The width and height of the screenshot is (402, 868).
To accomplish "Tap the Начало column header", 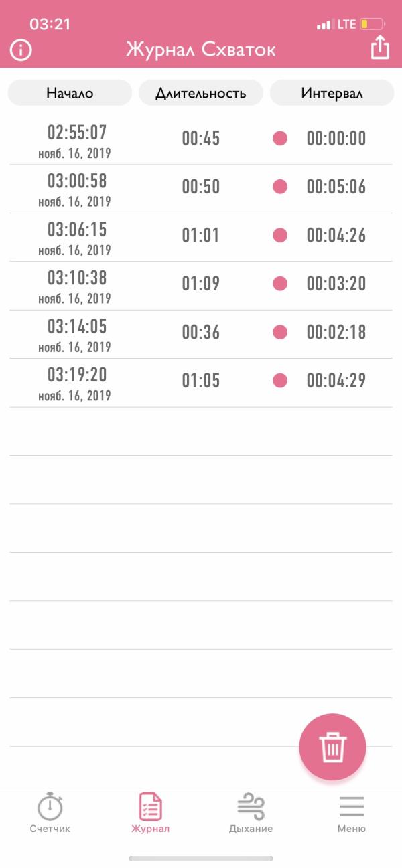I will point(70,93).
